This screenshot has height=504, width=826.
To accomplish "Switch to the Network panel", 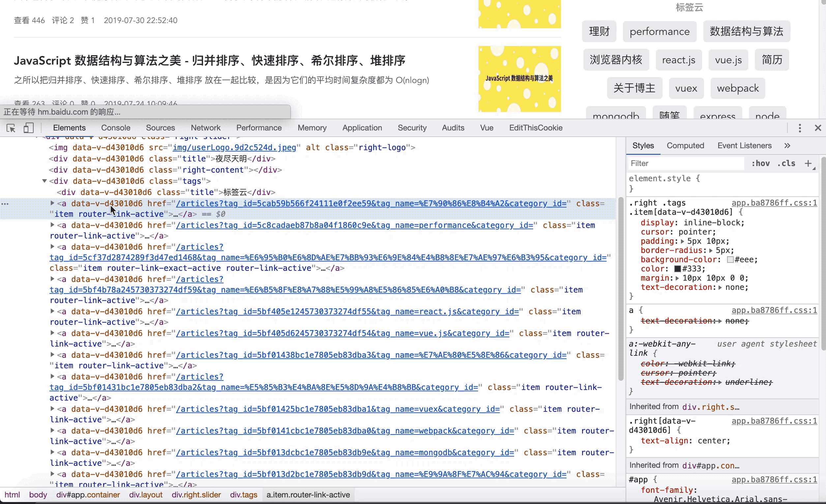I will coord(205,128).
